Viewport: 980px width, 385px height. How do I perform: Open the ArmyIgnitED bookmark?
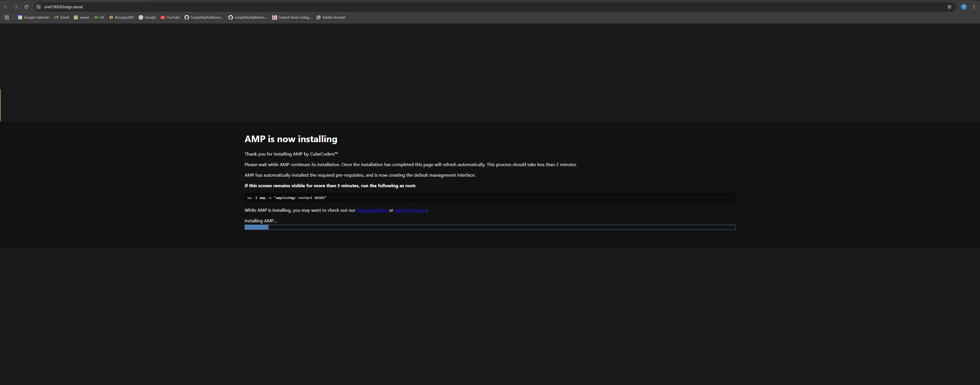pyautogui.click(x=121, y=17)
